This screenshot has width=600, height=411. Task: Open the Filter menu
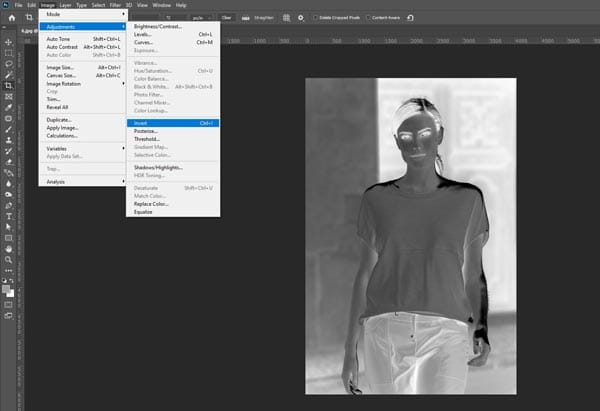(115, 5)
